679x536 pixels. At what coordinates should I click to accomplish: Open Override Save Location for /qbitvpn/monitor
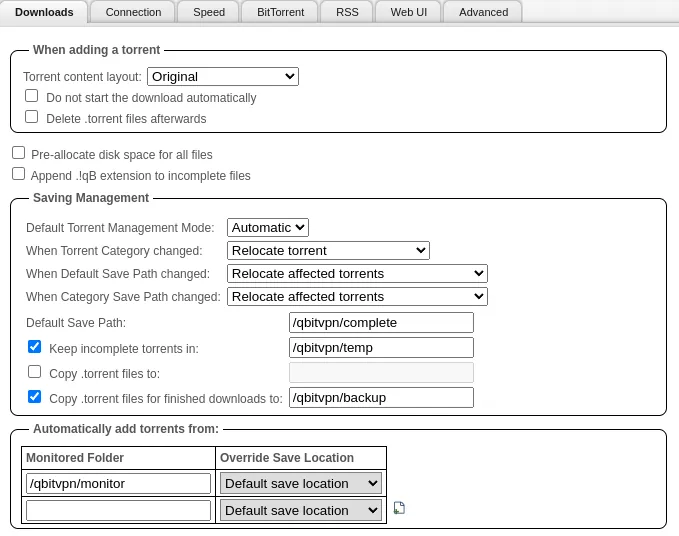301,483
